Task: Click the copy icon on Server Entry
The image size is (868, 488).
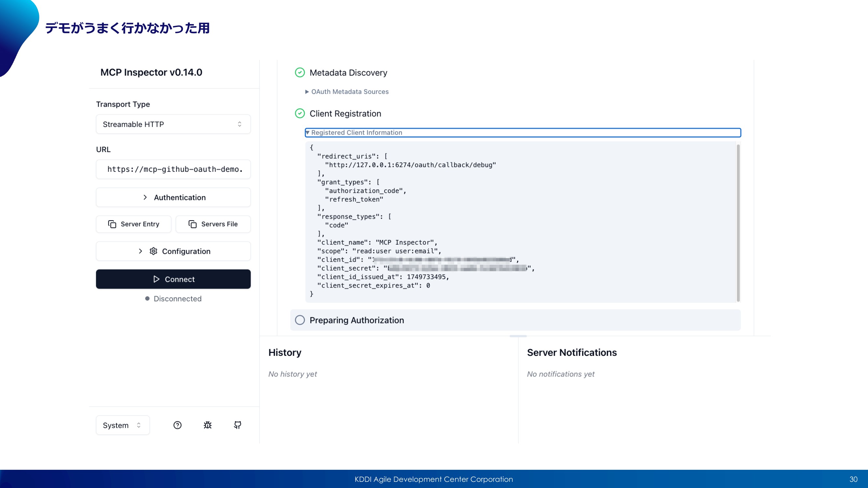Action: point(112,224)
